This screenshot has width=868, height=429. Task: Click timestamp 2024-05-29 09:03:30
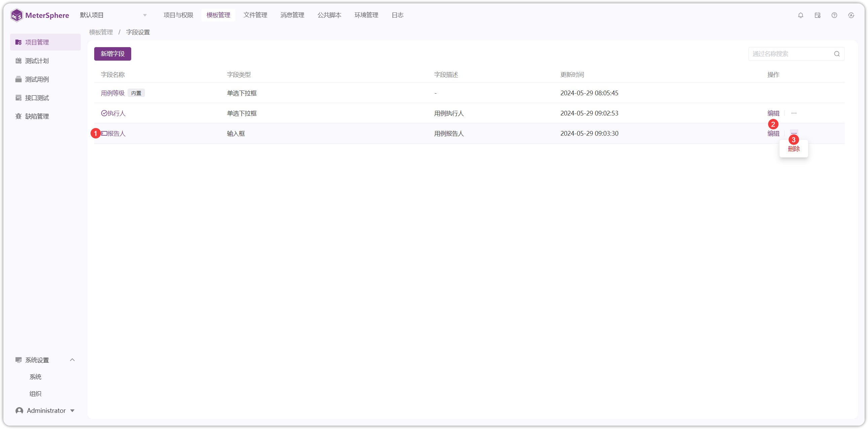[589, 134]
